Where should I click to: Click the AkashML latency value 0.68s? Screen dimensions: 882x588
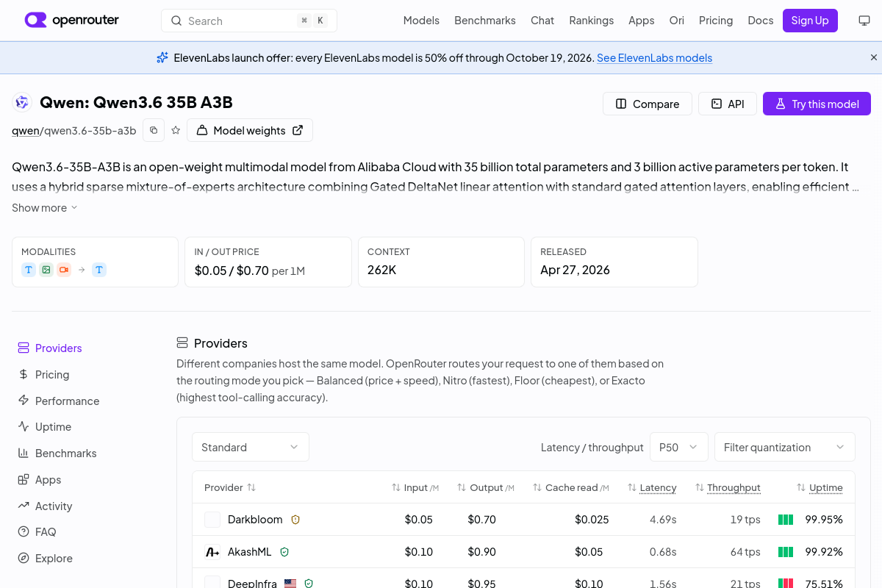tap(663, 551)
